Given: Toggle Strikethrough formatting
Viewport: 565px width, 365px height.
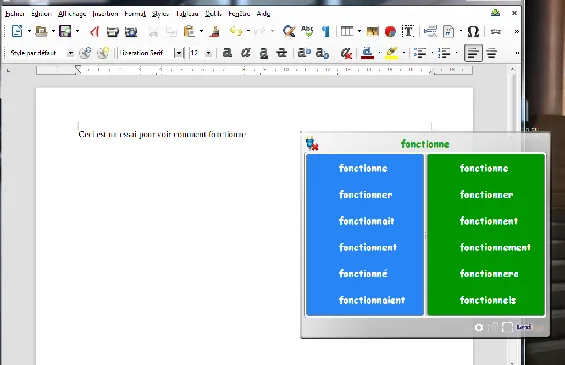Looking at the screenshot, I should tap(281, 53).
